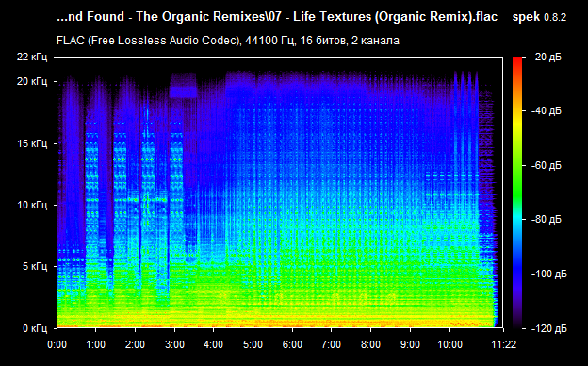588x366 pixels.
Task: Click the 8:00 time axis marker
Action: [370, 344]
